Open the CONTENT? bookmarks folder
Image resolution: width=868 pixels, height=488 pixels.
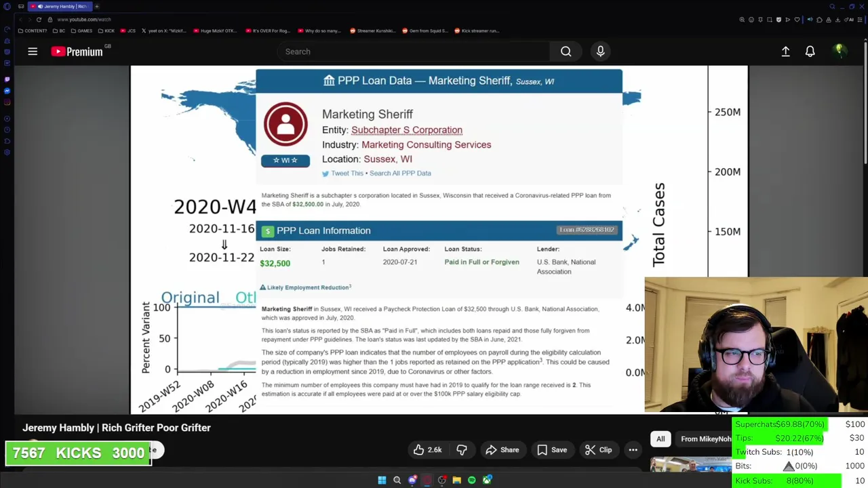click(x=33, y=30)
